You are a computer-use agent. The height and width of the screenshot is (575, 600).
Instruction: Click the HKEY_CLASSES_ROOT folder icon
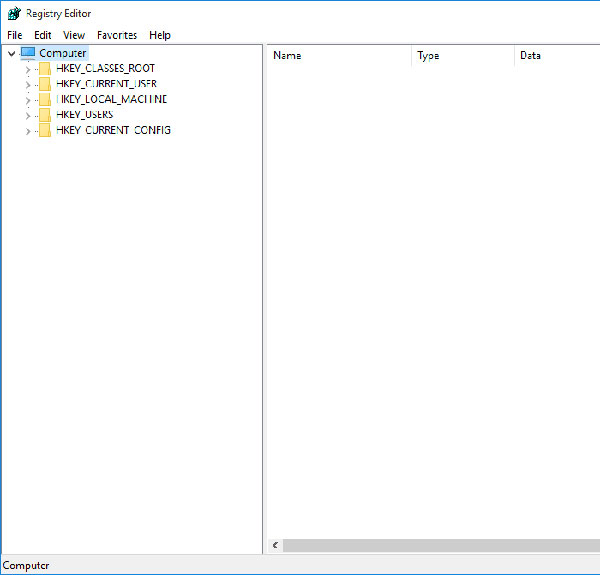click(45, 68)
